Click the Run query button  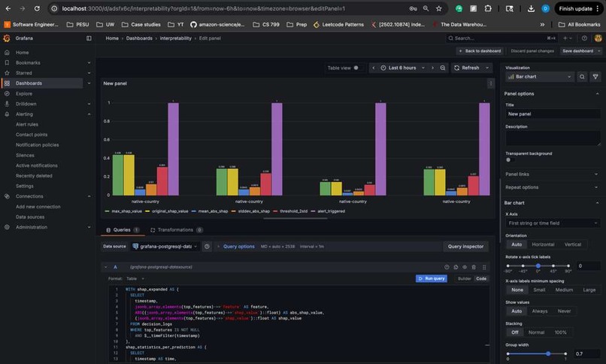[432, 278]
